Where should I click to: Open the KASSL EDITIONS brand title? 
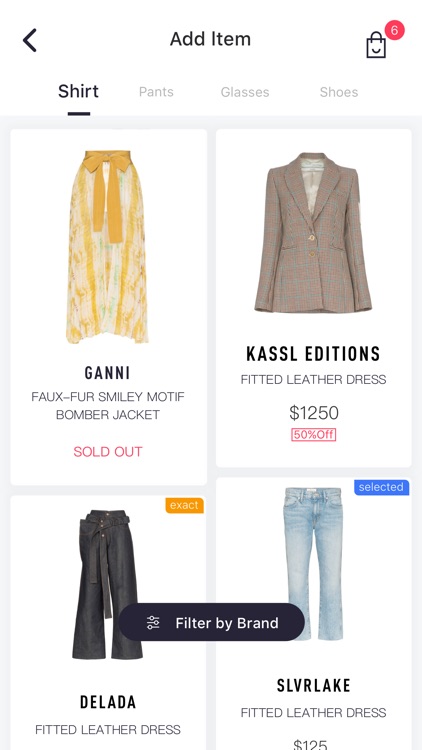click(313, 354)
